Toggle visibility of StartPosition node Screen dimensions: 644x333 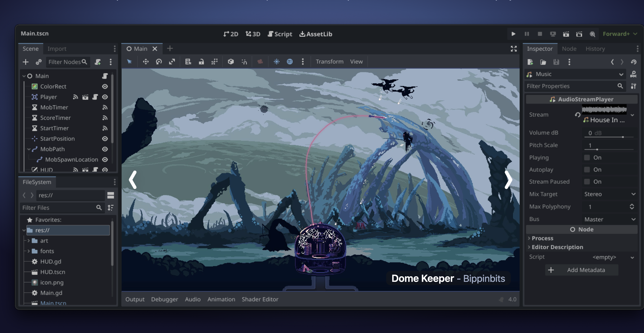(105, 139)
